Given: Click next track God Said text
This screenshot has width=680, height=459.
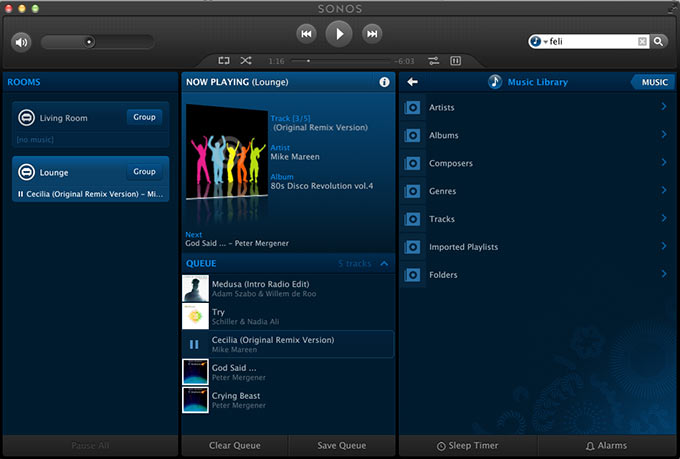Looking at the screenshot, I should point(237,243).
